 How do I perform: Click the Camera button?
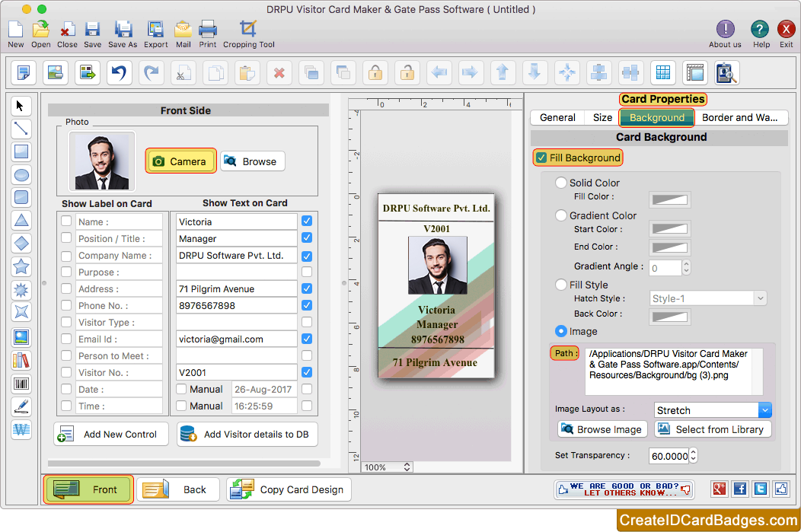click(181, 161)
